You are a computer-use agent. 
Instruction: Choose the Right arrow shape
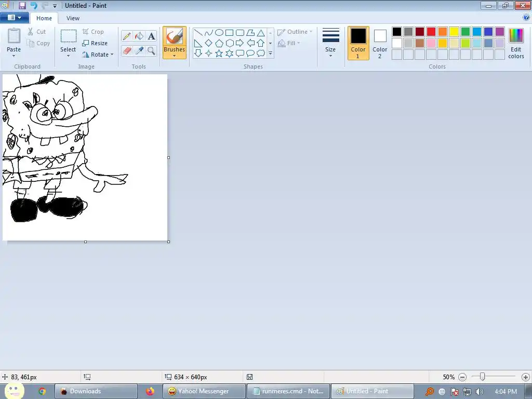pos(240,43)
